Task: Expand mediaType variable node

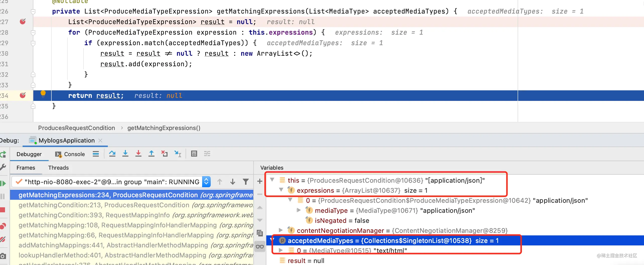Action: [x=299, y=210]
